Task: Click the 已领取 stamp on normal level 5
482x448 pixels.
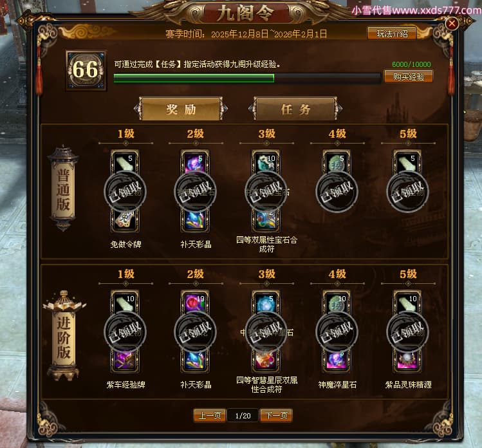Action: point(407,191)
